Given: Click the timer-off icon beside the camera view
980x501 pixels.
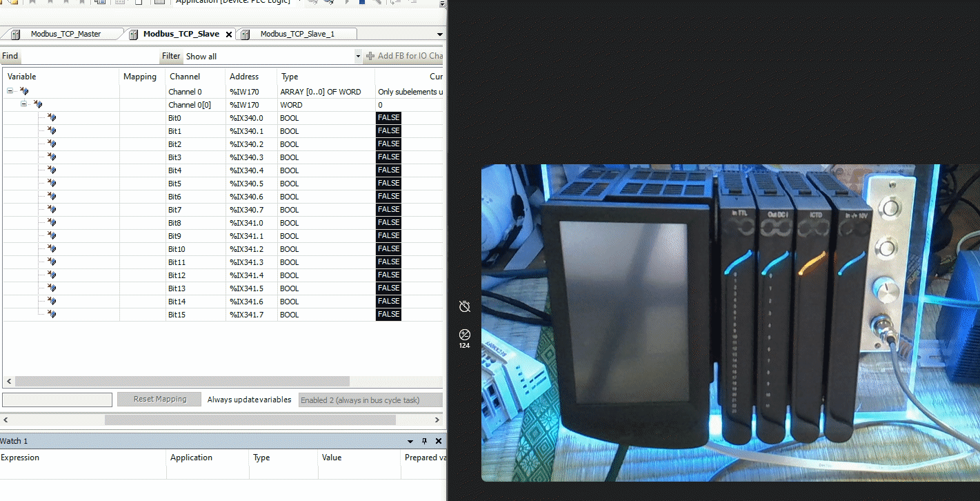Looking at the screenshot, I should [x=465, y=306].
